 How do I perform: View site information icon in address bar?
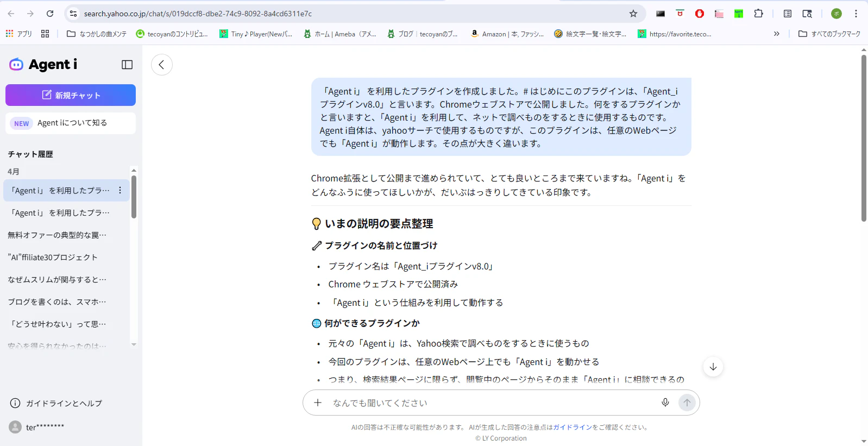tap(73, 14)
